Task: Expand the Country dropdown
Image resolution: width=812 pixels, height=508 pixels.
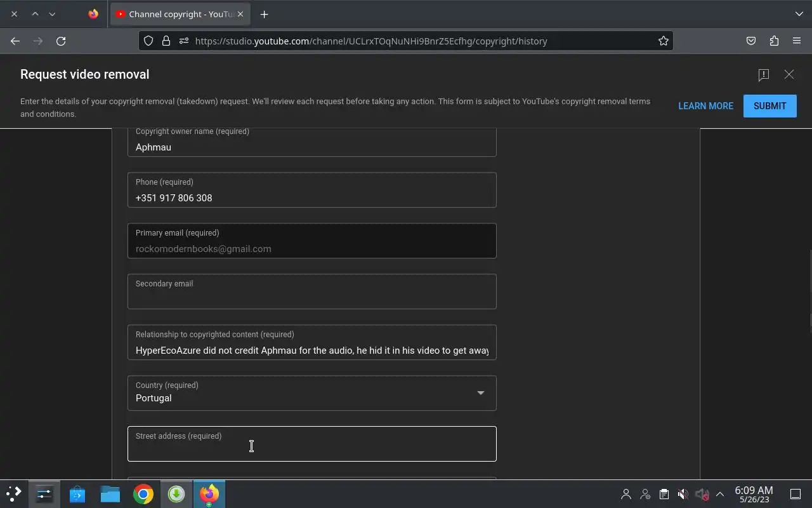Action: click(x=311, y=393)
